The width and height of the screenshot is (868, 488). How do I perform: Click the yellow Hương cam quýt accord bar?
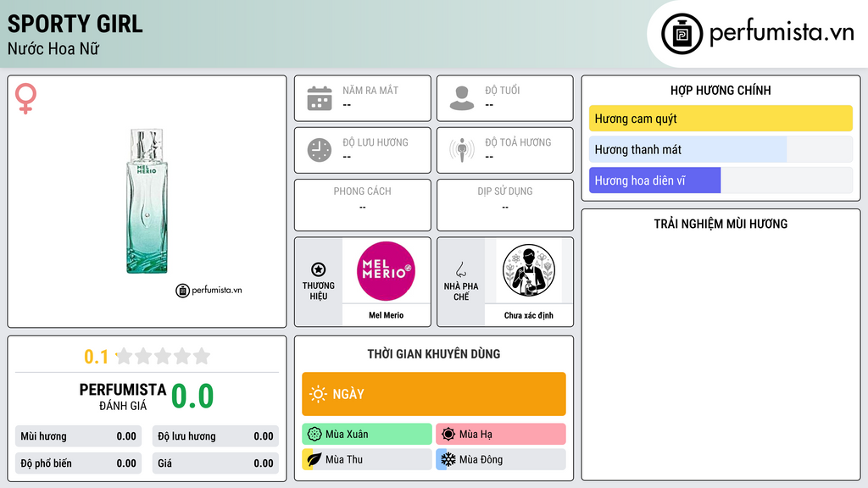tap(721, 119)
